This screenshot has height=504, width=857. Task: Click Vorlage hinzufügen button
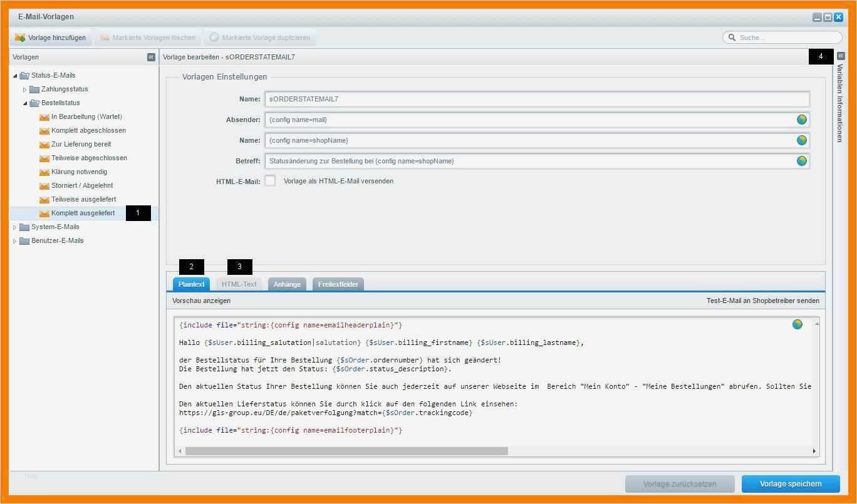coord(51,38)
